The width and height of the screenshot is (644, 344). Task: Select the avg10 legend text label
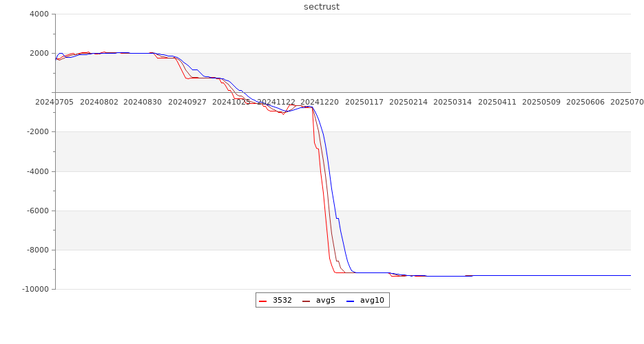coord(372,300)
